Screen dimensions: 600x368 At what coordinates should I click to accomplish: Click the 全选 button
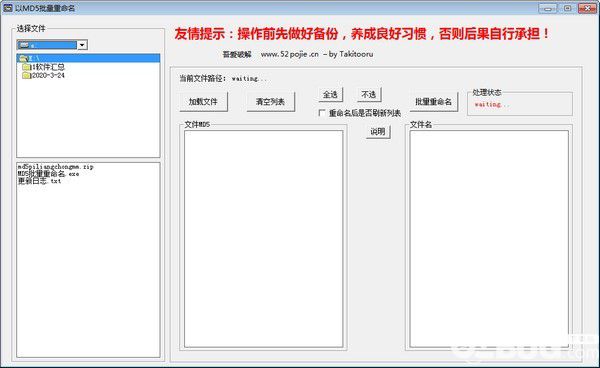(330, 94)
